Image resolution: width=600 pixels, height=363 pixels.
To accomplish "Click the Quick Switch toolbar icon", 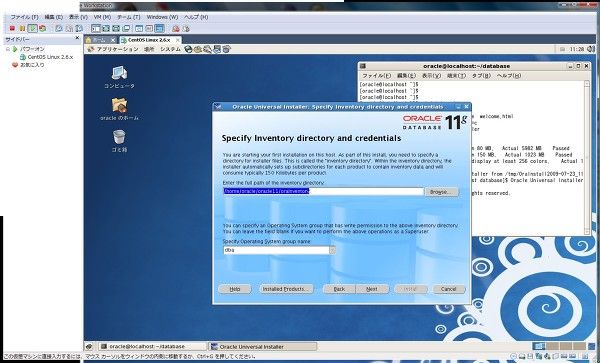I will (106, 28).
